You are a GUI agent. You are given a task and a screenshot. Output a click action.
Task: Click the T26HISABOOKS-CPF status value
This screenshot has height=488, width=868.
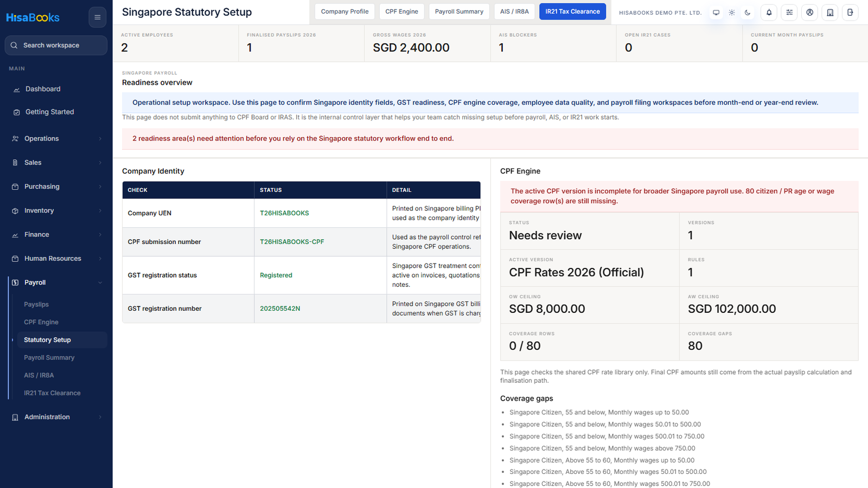[292, 242]
